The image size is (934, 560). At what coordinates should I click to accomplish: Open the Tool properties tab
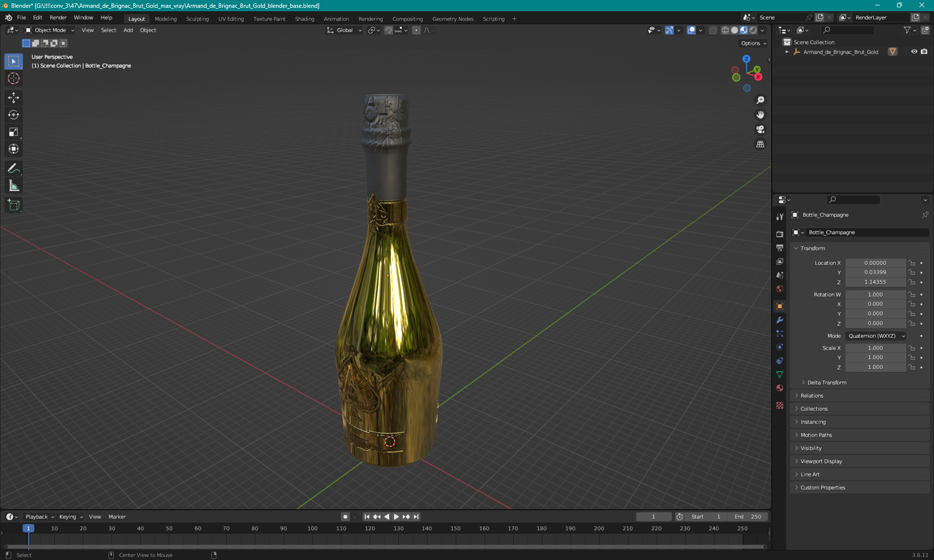click(x=780, y=217)
